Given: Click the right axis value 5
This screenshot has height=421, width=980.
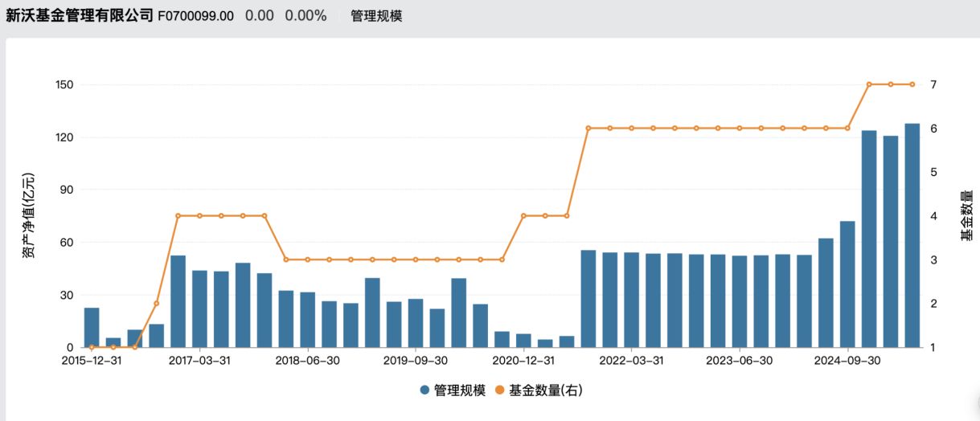Looking at the screenshot, I should [x=933, y=172].
